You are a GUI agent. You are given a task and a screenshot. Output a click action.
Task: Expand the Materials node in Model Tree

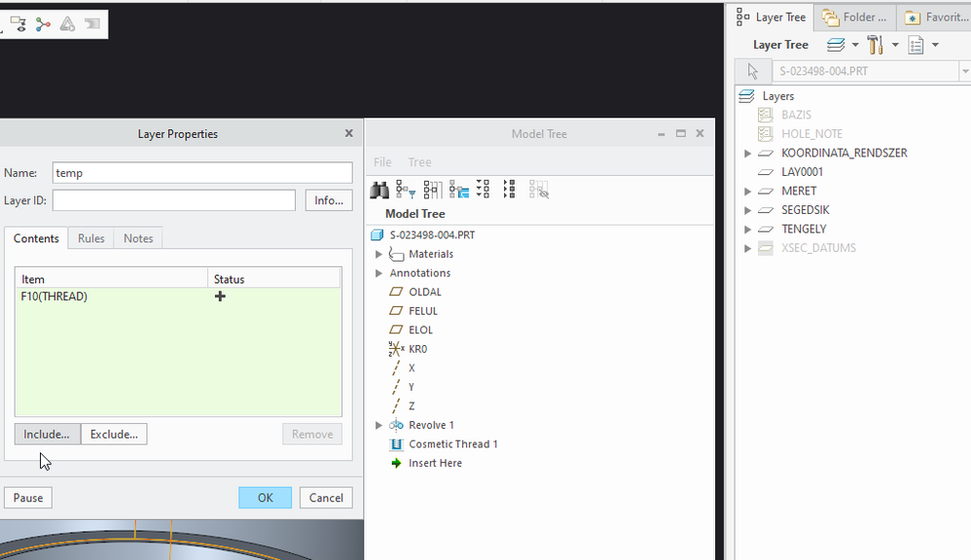378,255
